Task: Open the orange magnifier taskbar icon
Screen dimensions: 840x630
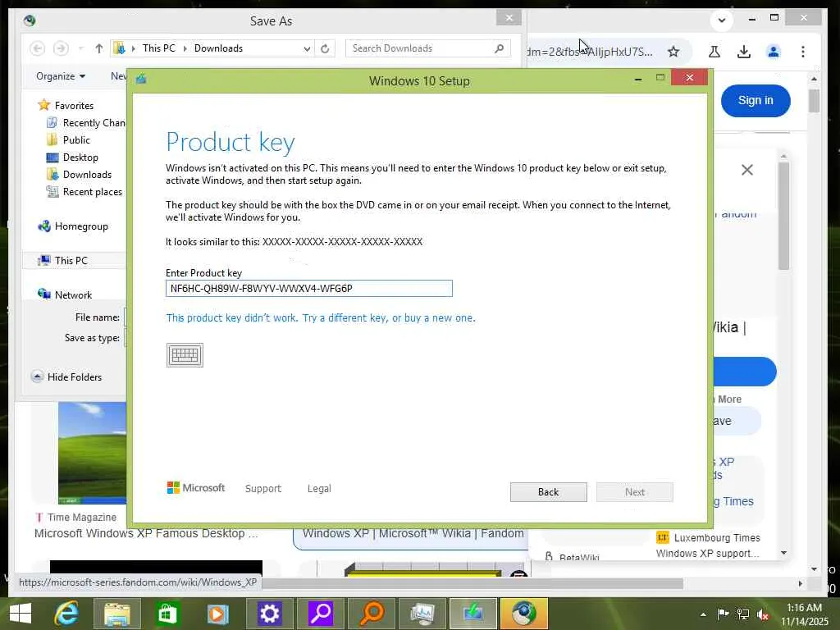Action: (372, 614)
